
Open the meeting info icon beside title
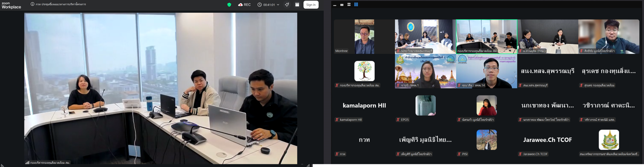click(32, 4)
